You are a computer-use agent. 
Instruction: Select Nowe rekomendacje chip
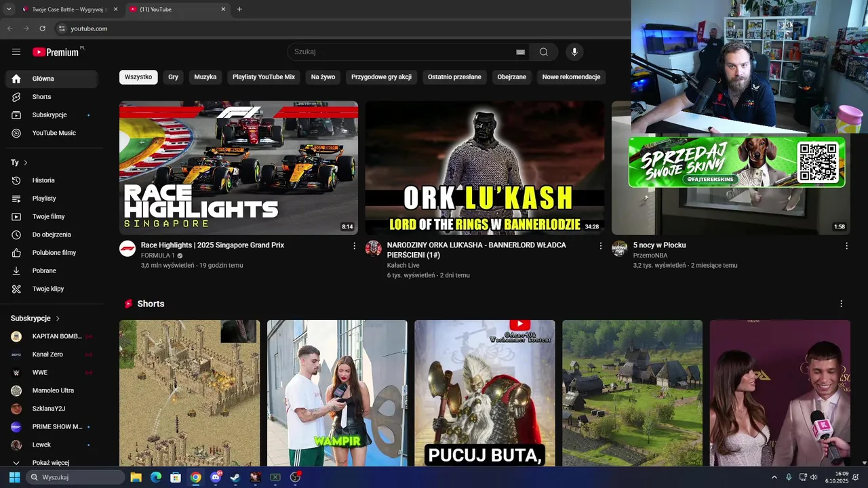coord(571,77)
